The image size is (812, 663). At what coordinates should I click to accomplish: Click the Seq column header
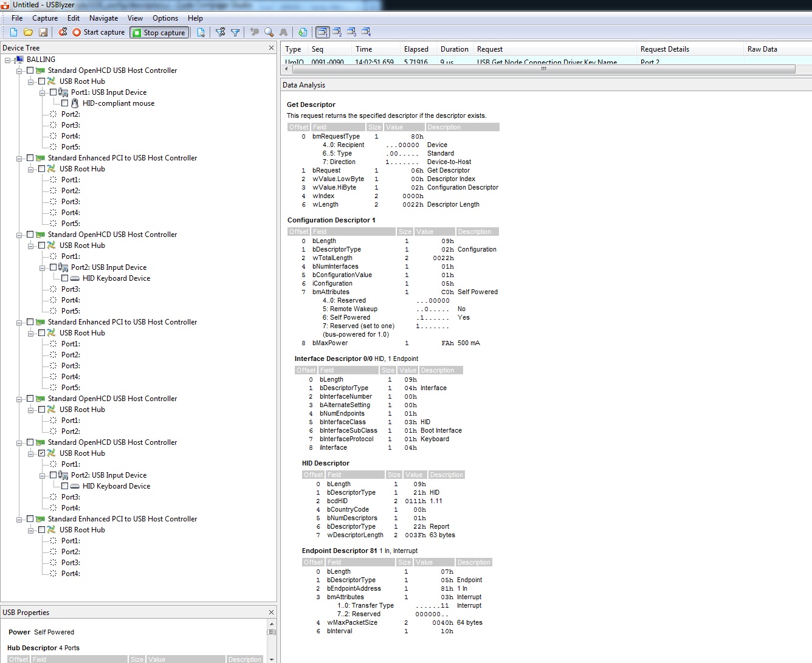pos(330,49)
